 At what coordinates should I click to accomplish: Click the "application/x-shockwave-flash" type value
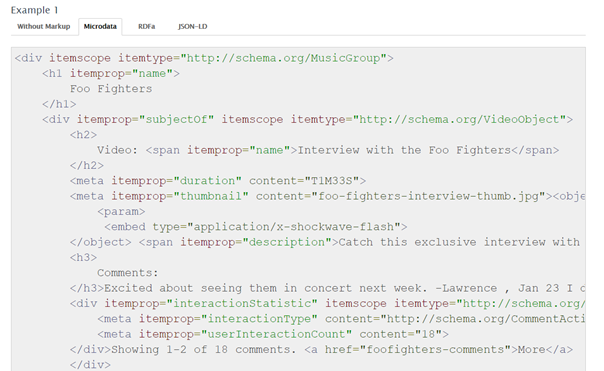coord(294,227)
